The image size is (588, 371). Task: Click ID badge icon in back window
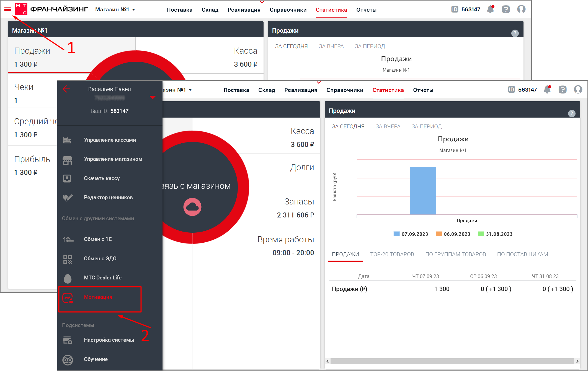[455, 9]
